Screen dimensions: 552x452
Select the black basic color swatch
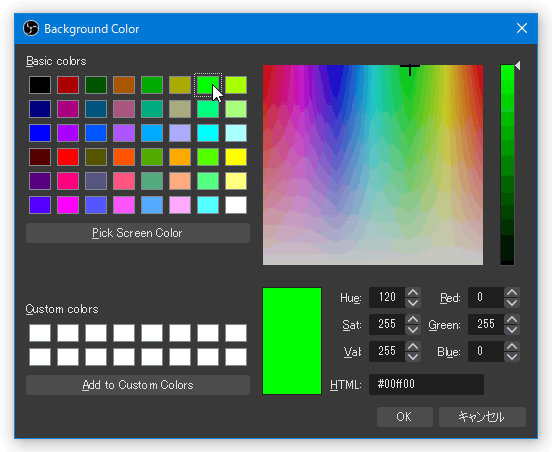[x=40, y=85]
